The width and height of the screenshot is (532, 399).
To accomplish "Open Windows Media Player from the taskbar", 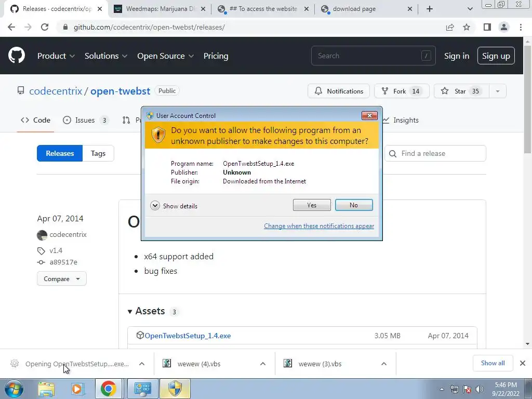I will click(x=77, y=389).
